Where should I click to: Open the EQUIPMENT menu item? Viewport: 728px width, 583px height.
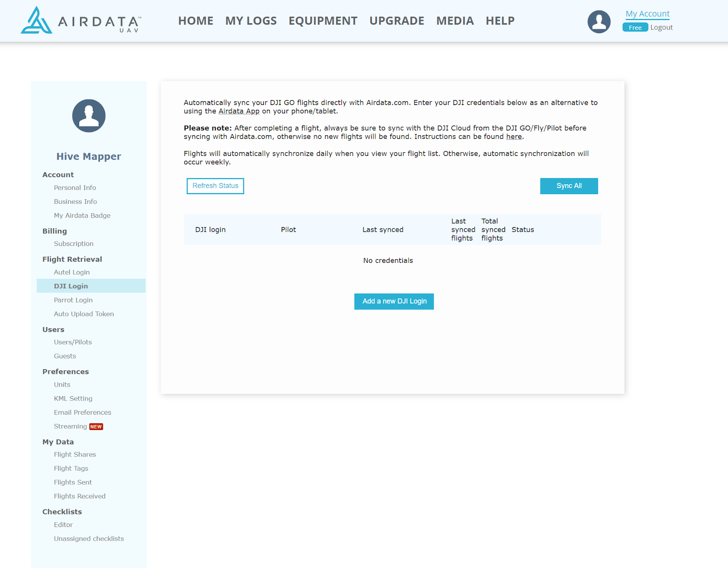pyautogui.click(x=323, y=21)
